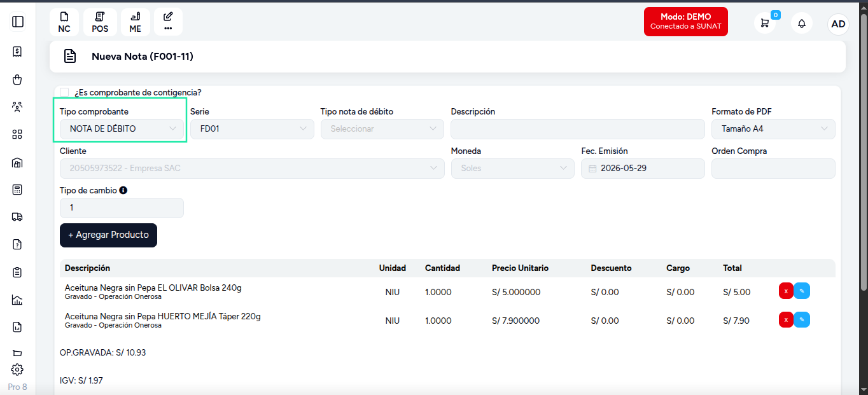Image resolution: width=868 pixels, height=395 pixels.
Task: Click the S/ 5.00 total value
Action: [737, 293]
